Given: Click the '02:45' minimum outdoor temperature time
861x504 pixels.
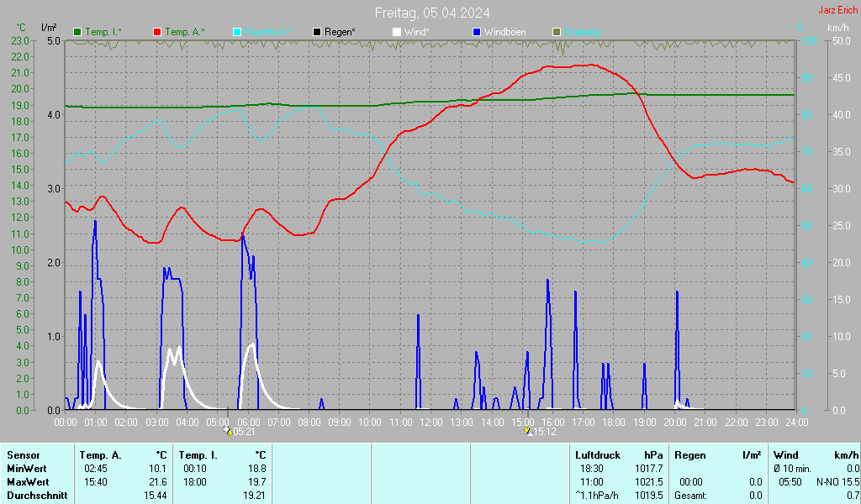Looking at the screenshot, I should (95, 469).
